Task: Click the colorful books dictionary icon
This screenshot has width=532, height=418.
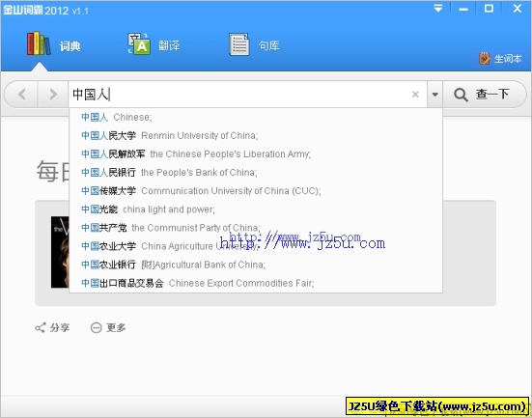Action: [x=39, y=43]
